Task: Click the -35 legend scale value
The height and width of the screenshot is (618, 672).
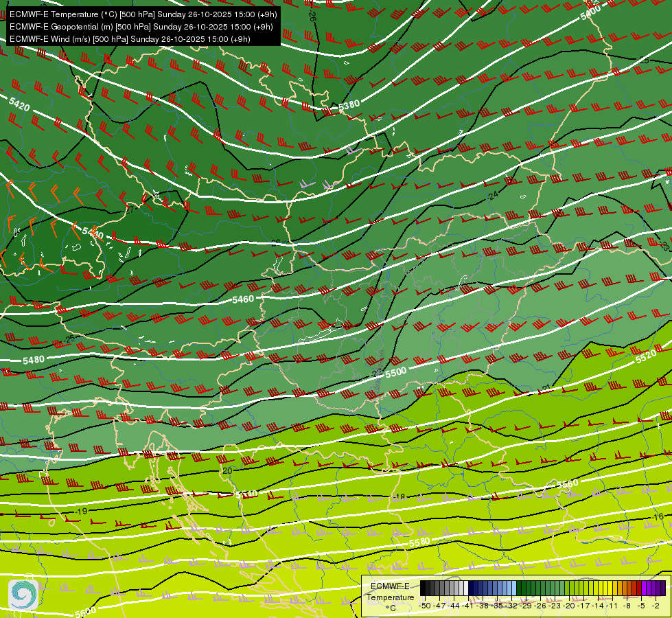Action: [x=497, y=606]
